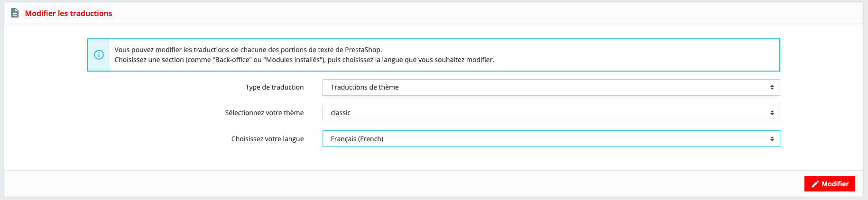Click the classic theme value text
Image resolution: width=868 pixels, height=200 pixels.
point(341,113)
